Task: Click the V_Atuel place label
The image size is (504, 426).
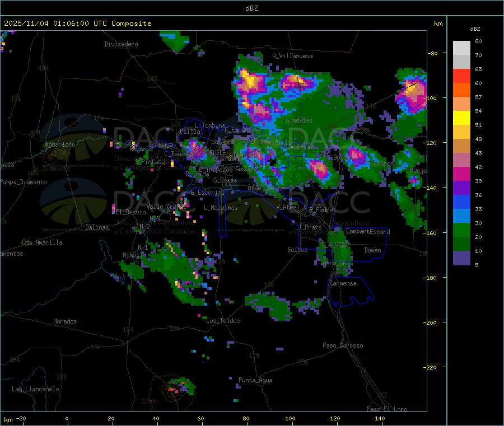Action: (288, 207)
